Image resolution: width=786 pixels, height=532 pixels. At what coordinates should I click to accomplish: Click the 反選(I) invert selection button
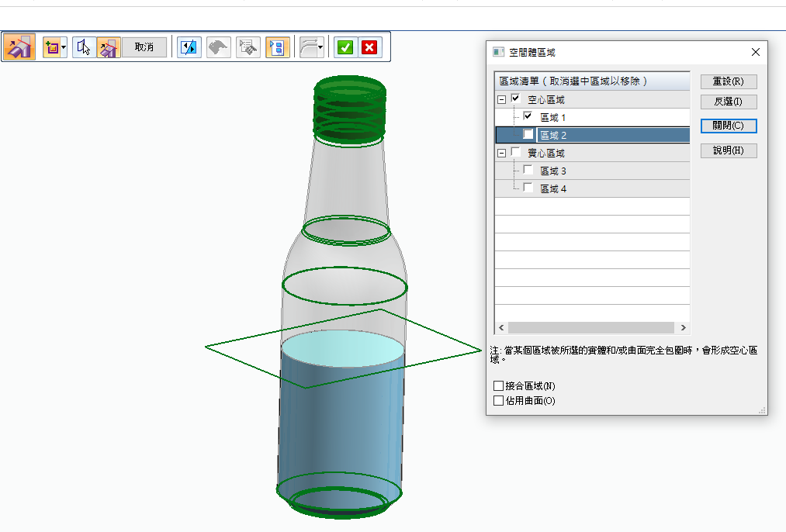pos(728,102)
